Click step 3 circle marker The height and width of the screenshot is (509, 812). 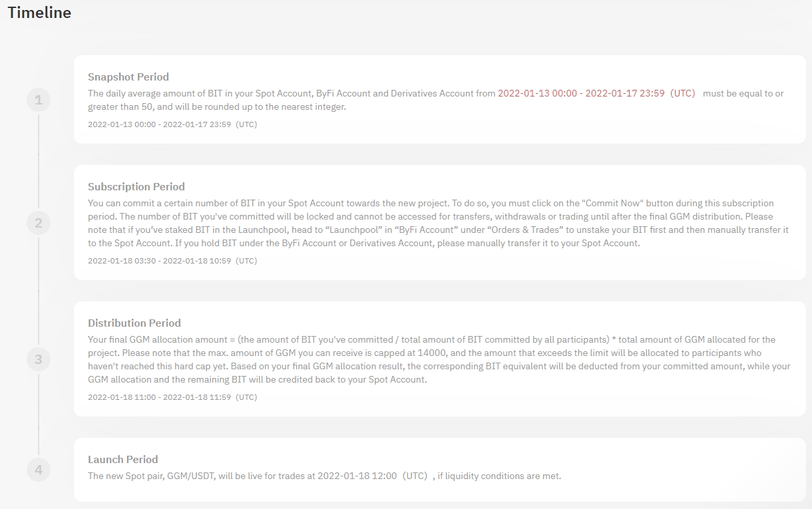click(39, 360)
